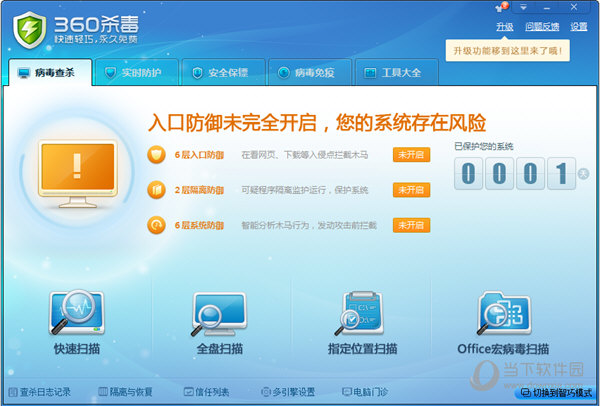The height and width of the screenshot is (406, 600).
Task: Click the orange warning monitor icon
Action: [x=78, y=174]
